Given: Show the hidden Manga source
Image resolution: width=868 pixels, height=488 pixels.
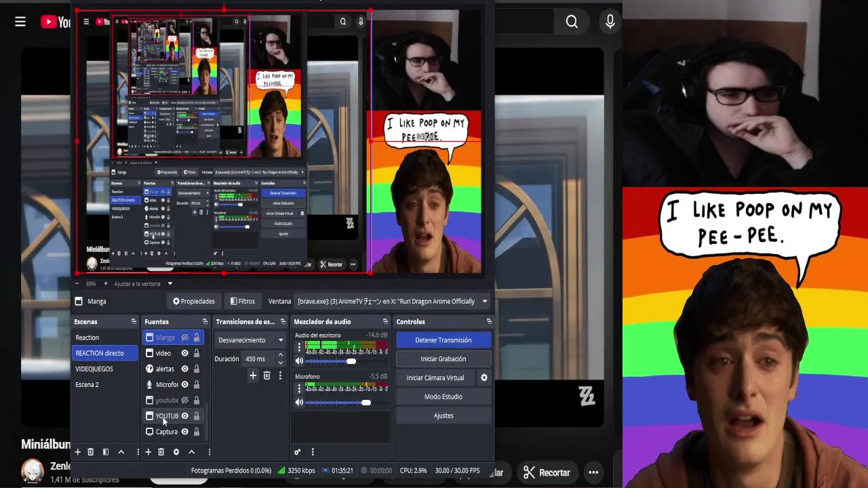Looking at the screenshot, I should (184, 338).
